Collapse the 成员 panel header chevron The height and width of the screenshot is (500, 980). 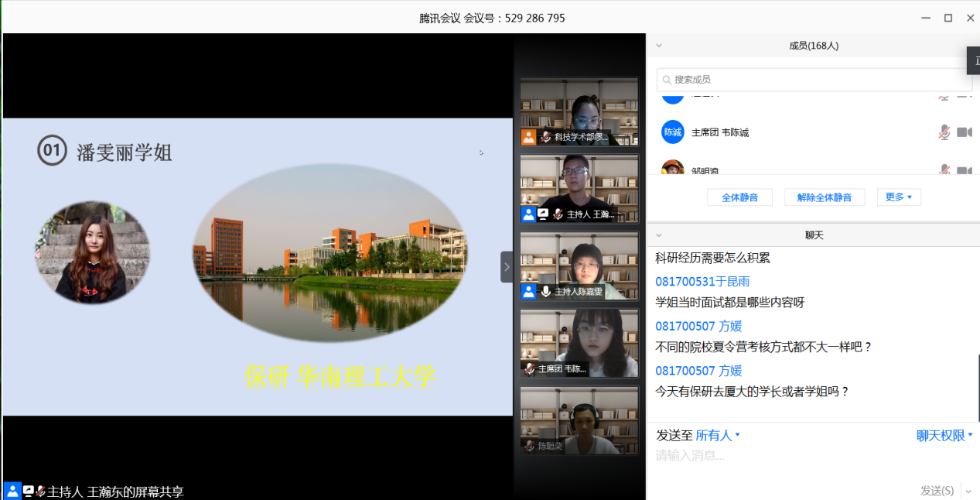point(659,46)
